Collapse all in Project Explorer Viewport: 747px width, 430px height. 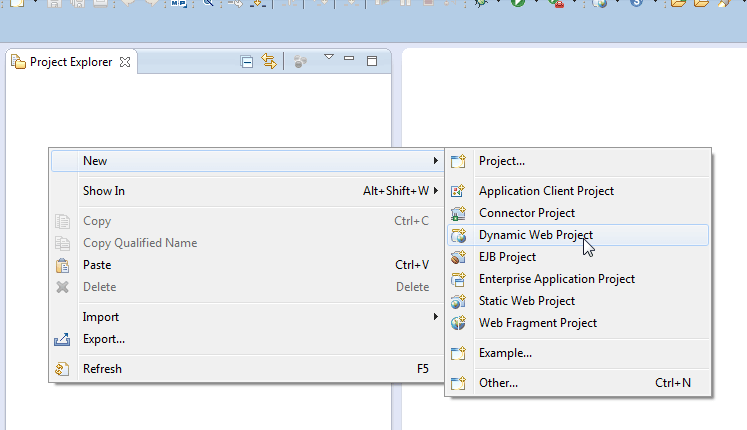coord(246,62)
